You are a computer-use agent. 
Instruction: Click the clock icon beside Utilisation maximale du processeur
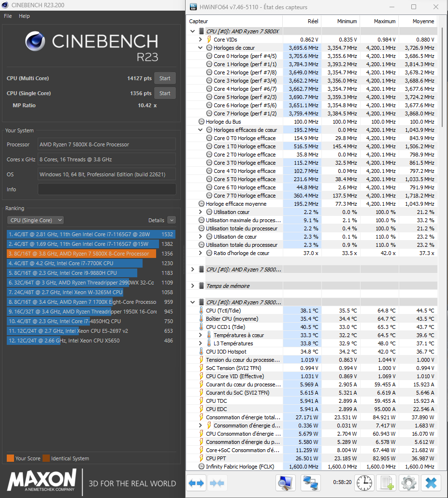click(202, 220)
